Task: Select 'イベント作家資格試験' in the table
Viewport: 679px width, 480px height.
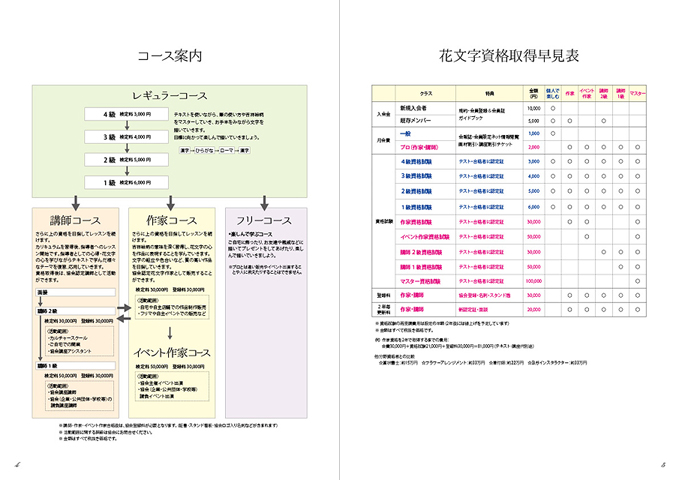Action: [x=425, y=237]
